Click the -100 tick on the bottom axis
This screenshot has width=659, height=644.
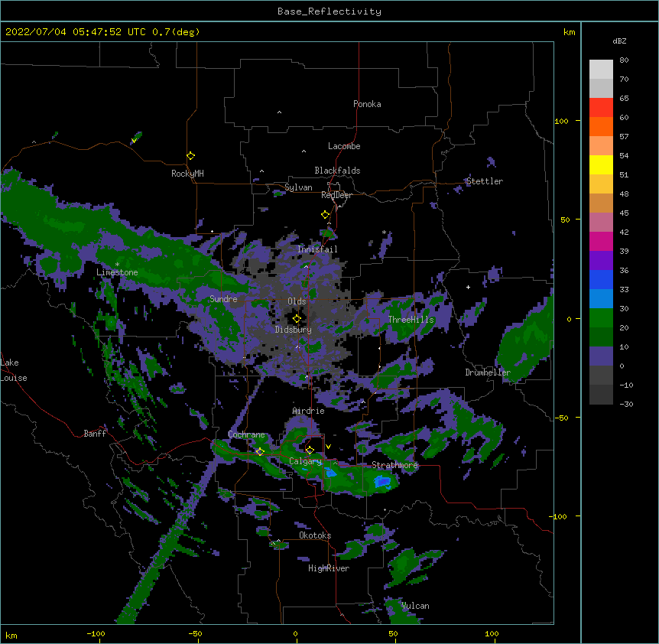[x=96, y=633]
